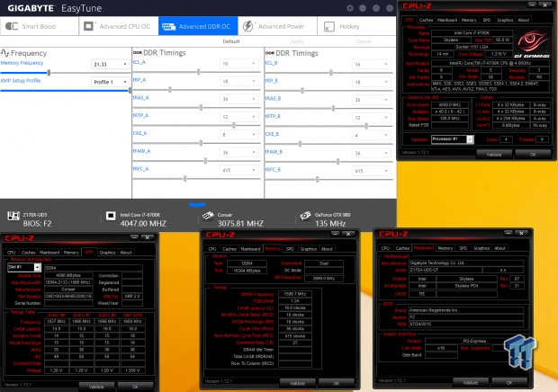Open About tab in bottom-right CPU-Z Mainboard window

[499, 248]
